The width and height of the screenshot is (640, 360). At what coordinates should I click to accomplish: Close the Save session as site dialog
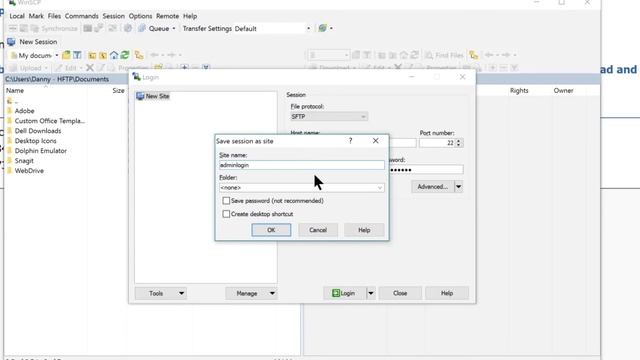point(376,141)
